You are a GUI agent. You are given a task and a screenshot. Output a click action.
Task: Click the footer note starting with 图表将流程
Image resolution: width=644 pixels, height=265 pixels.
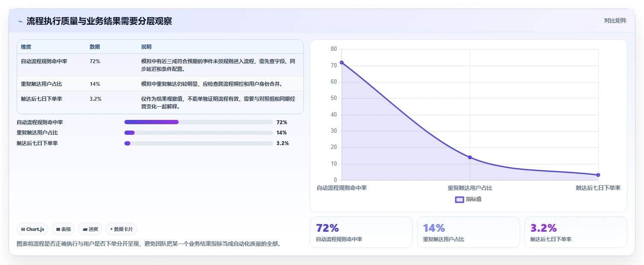(149, 244)
